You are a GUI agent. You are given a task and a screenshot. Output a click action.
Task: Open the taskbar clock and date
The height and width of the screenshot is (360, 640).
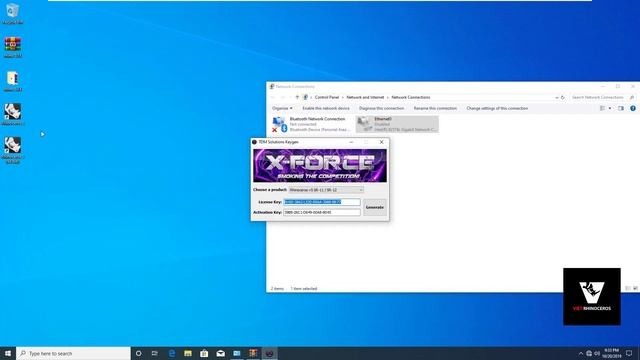click(x=611, y=353)
